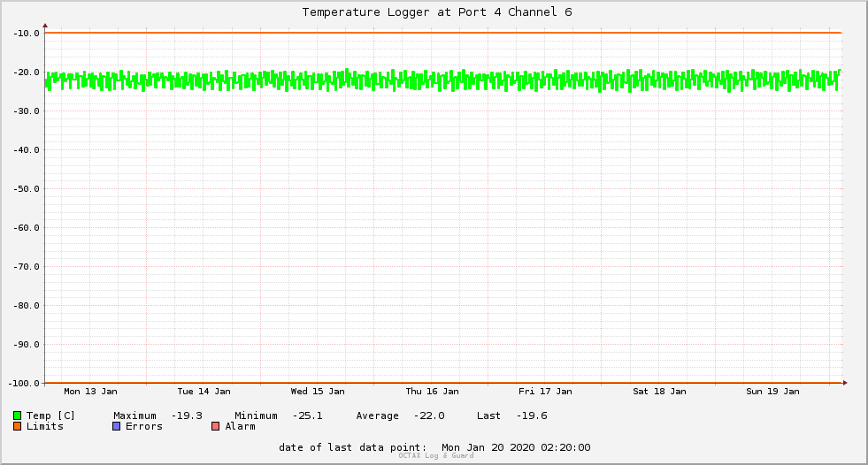Image resolution: width=868 pixels, height=465 pixels.
Task: Click the Minimum value -25.1
Action: pyautogui.click(x=307, y=415)
